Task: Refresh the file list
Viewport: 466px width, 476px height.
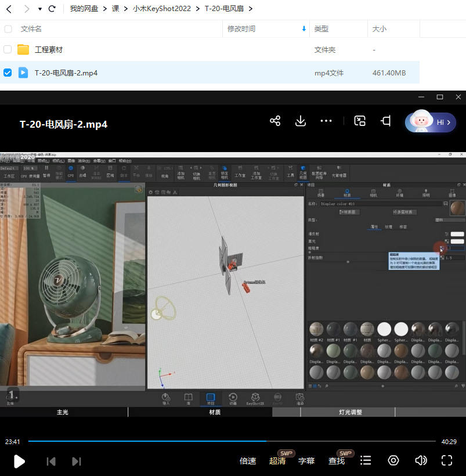Action: 52,9
